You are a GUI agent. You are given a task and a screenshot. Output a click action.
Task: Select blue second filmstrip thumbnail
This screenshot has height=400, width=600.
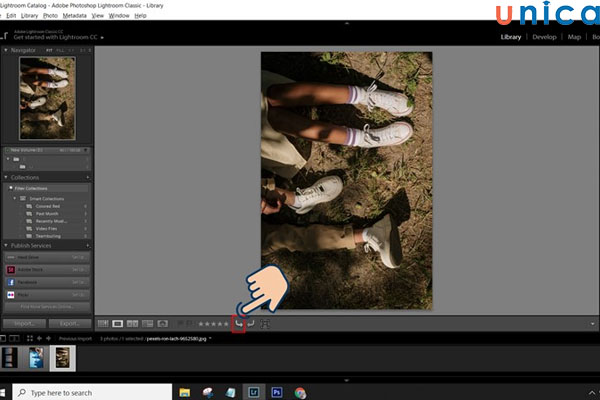click(x=36, y=358)
